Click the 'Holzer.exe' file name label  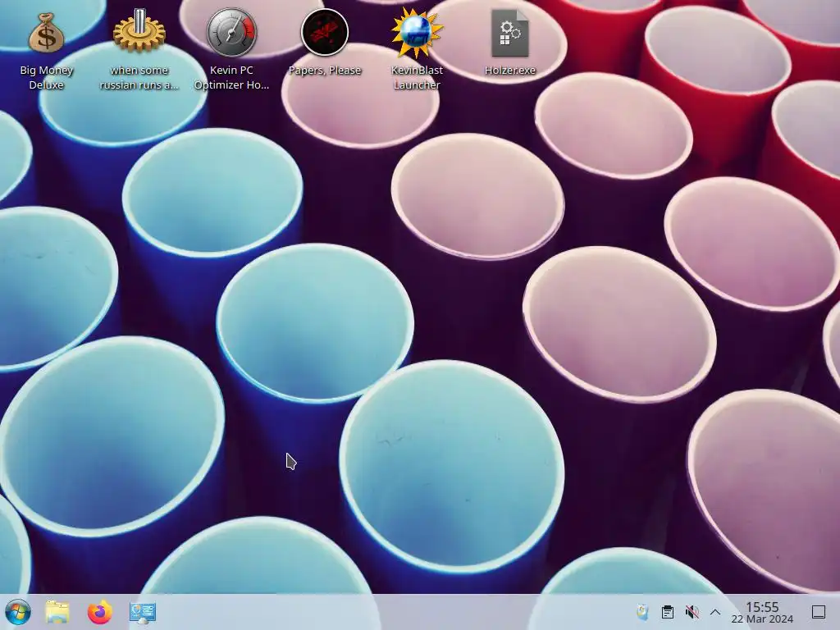(x=509, y=71)
